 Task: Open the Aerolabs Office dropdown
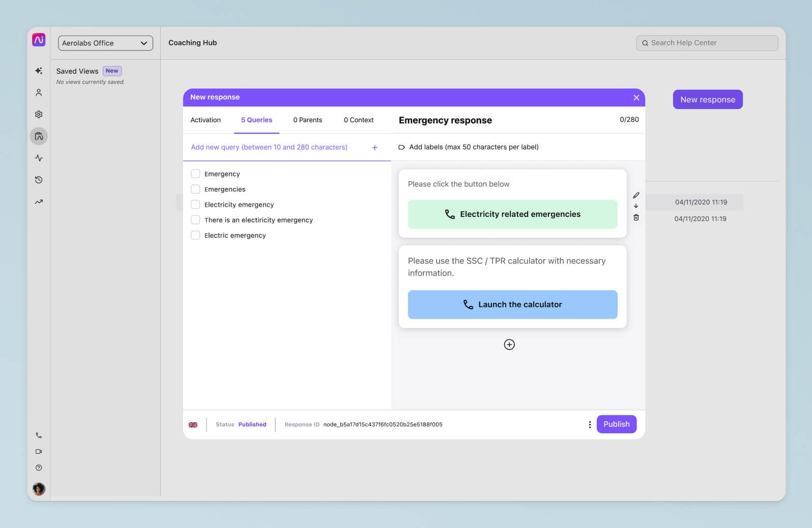pos(105,43)
